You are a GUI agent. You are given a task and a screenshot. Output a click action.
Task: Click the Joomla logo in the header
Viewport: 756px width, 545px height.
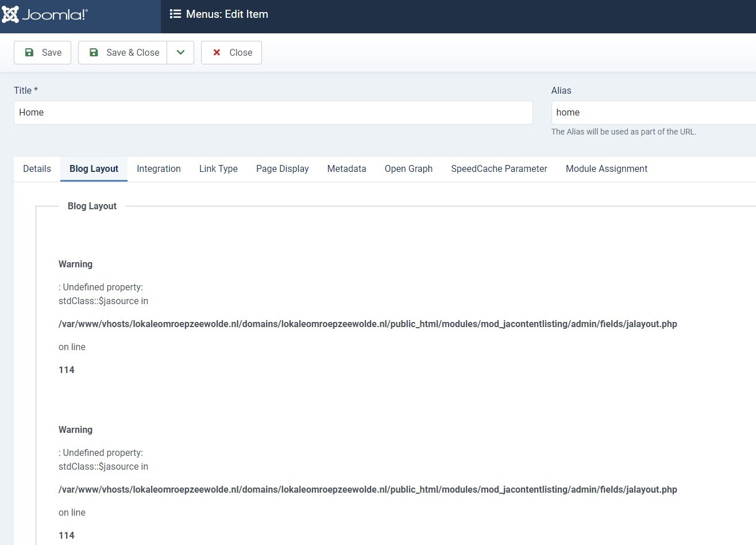pos(45,14)
